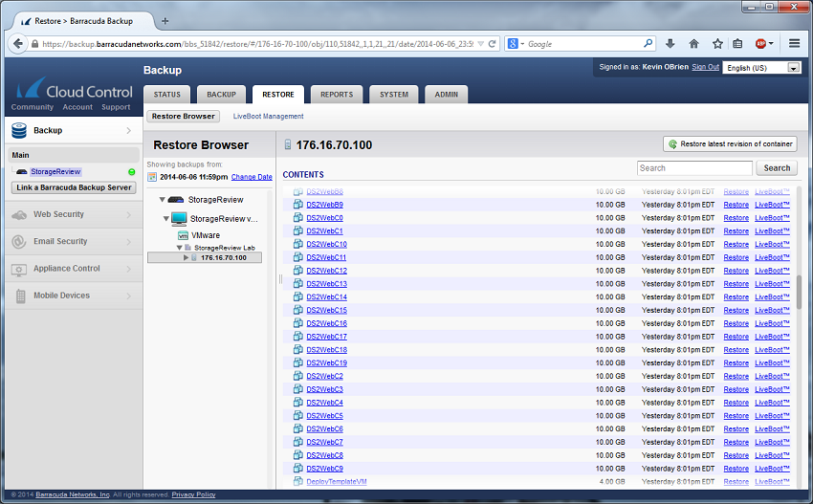
Task: Click the Change Date link
Action: [x=252, y=177]
